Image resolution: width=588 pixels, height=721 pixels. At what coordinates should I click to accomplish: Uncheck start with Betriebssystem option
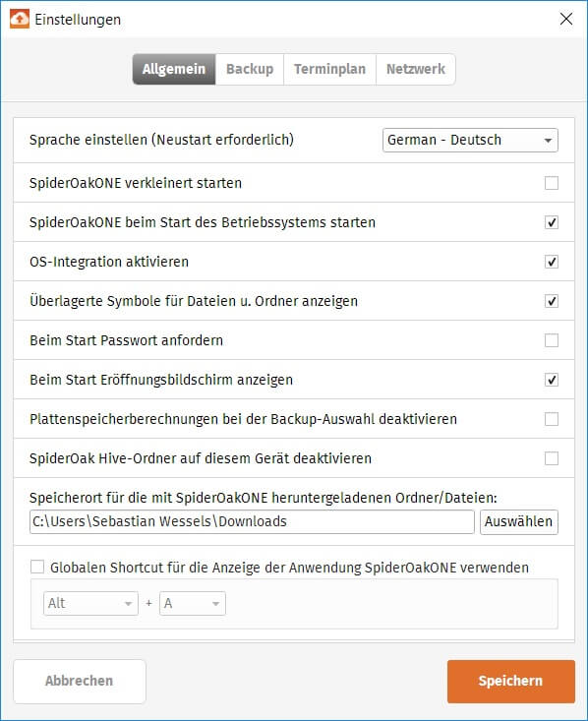[x=552, y=222]
